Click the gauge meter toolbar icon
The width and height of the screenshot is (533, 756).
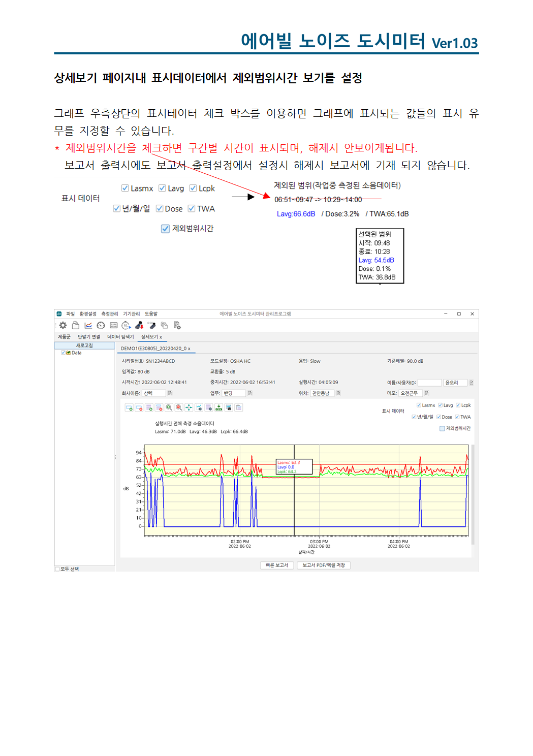coord(101,325)
